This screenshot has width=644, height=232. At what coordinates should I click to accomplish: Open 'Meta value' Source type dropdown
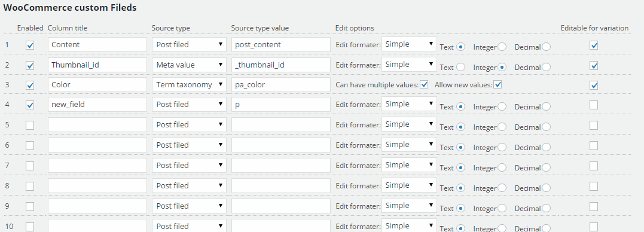[189, 65]
